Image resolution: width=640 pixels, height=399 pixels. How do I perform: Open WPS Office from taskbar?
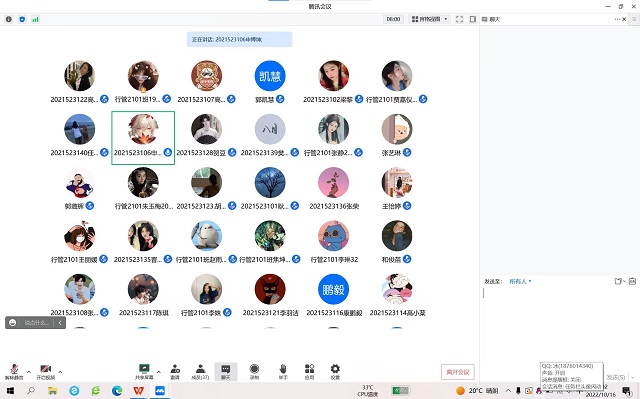pyautogui.click(x=139, y=391)
